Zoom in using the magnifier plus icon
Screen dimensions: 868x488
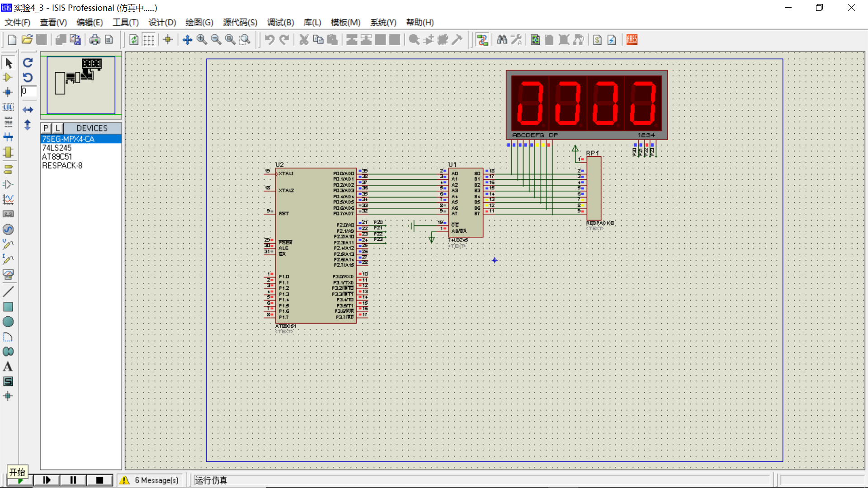pos(202,40)
